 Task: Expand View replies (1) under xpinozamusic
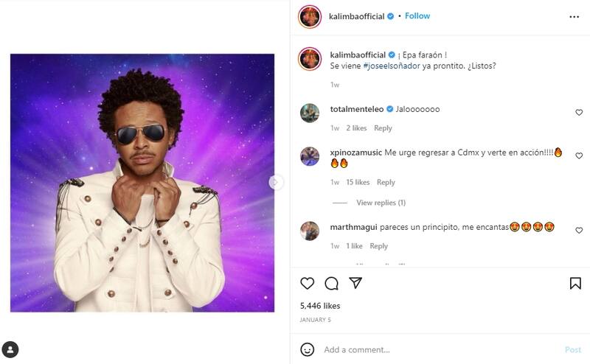coord(381,203)
